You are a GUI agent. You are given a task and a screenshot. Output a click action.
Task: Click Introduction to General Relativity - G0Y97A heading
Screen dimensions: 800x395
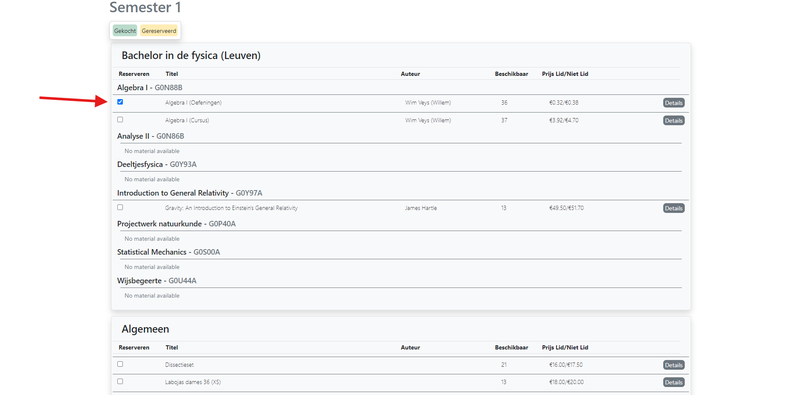point(190,193)
